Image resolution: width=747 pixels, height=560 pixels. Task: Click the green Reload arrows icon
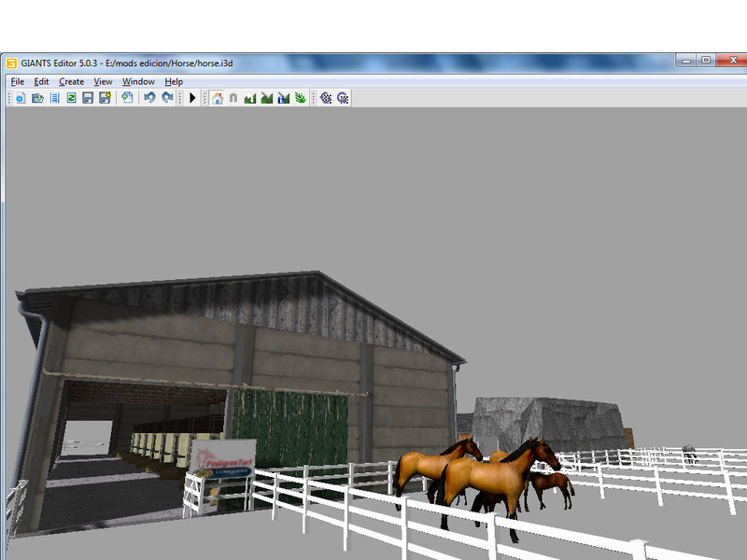coord(71,98)
